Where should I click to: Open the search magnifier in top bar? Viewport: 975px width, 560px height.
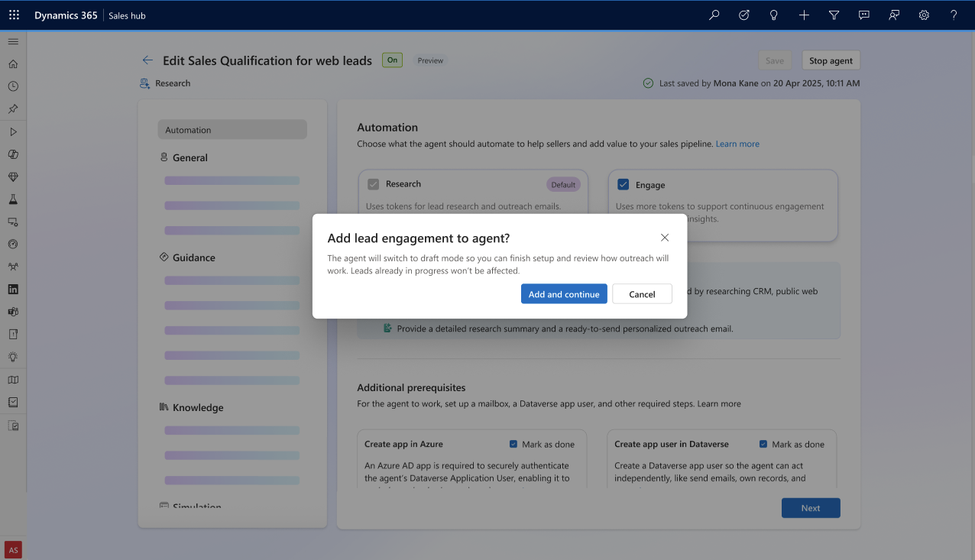point(714,15)
